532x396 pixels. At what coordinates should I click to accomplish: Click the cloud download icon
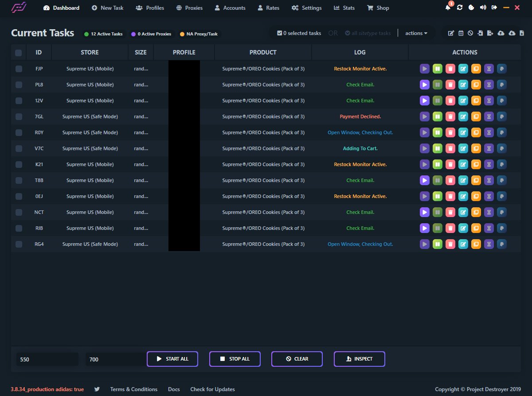(x=512, y=33)
